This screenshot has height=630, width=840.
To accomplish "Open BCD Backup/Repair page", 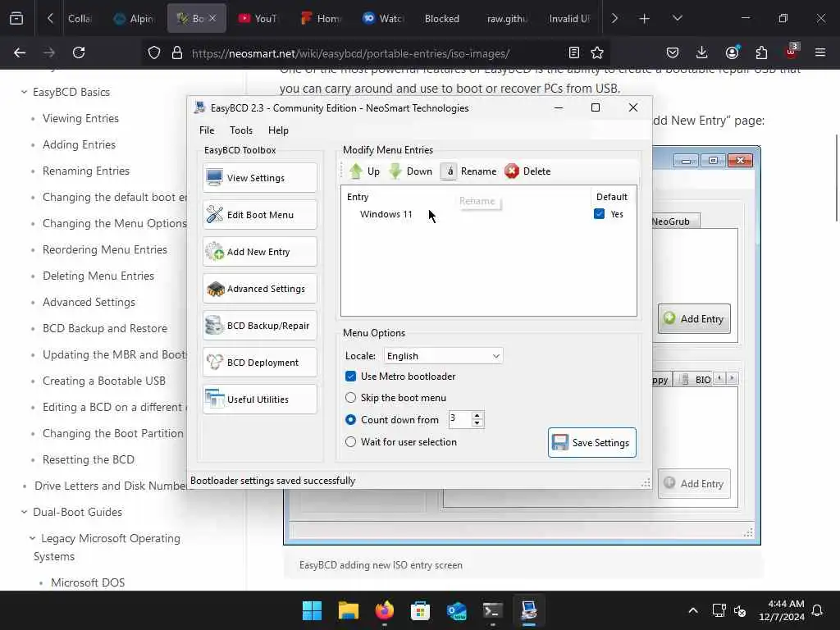I will 260,326.
